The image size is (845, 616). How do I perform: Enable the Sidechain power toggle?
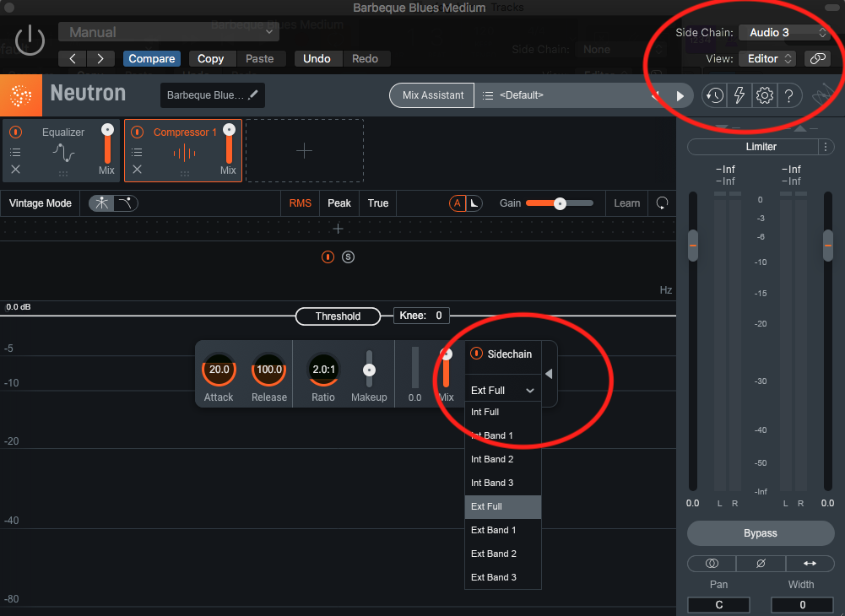(x=476, y=354)
